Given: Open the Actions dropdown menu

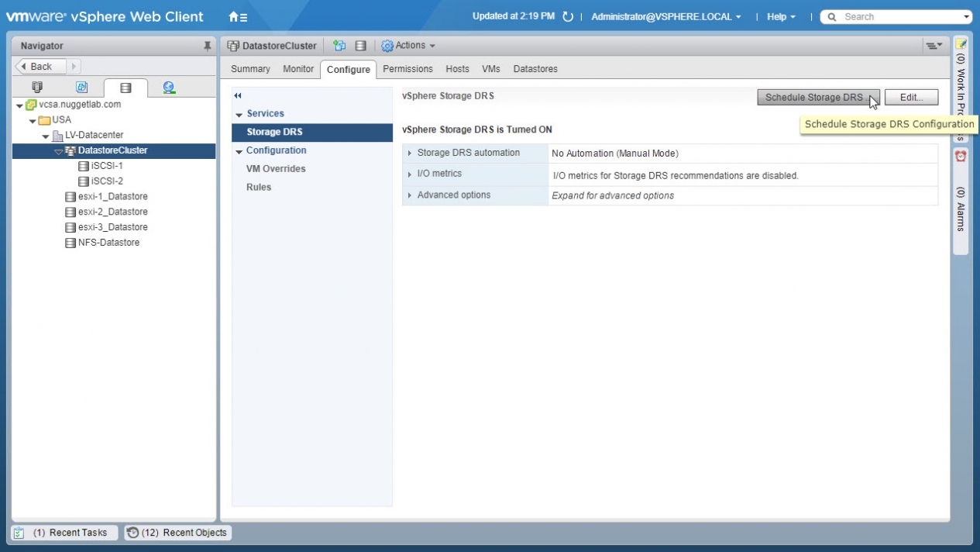Looking at the screenshot, I should tap(408, 46).
